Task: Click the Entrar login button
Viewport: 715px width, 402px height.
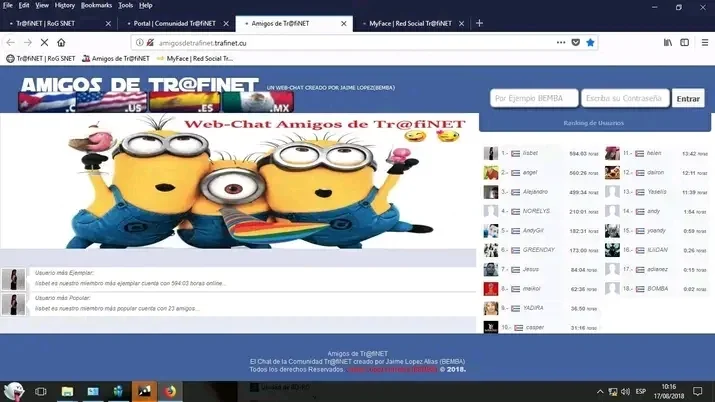Action: 688,98
